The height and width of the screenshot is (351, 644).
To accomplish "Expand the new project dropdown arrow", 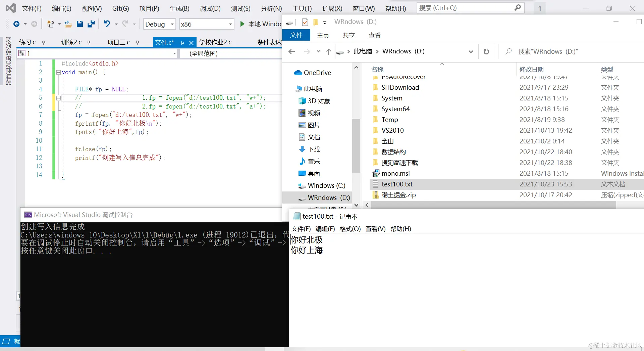I will [59, 24].
